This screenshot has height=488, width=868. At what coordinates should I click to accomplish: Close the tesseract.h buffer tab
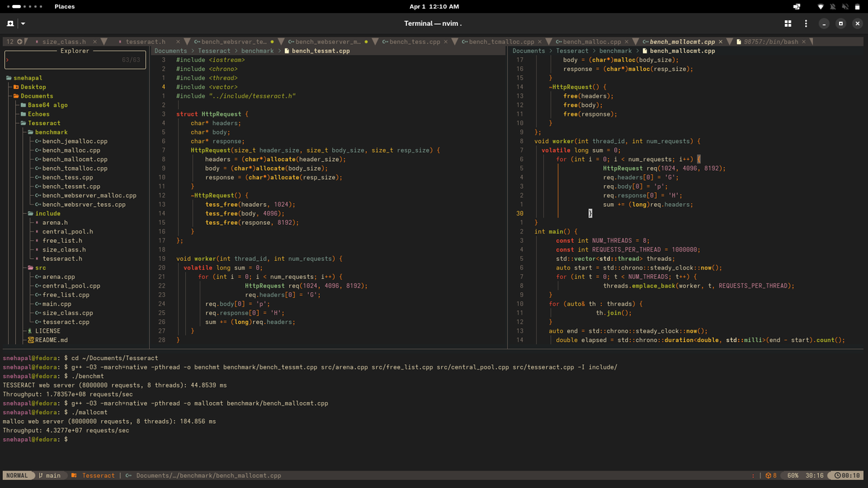(177, 42)
